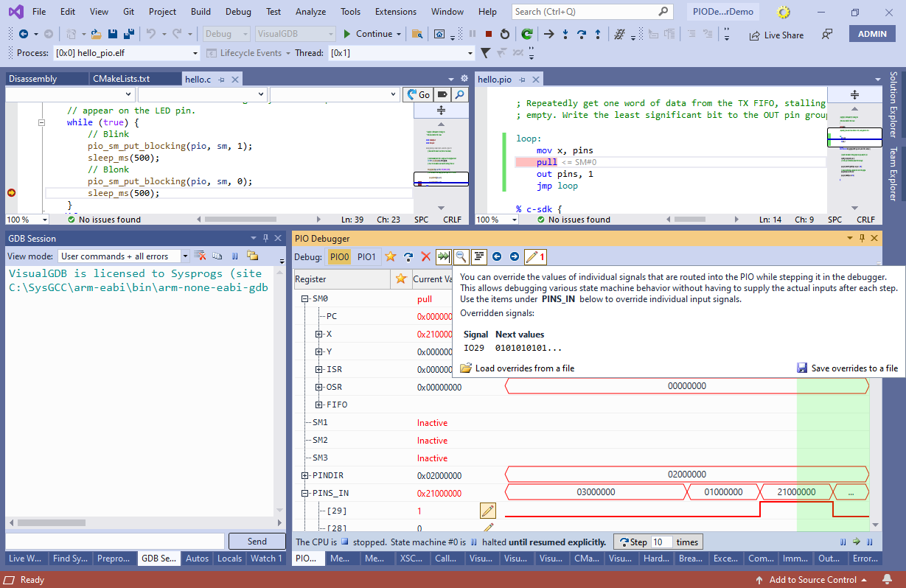Click the Live Share button
The width and height of the screenshot is (906, 588).
(x=777, y=35)
